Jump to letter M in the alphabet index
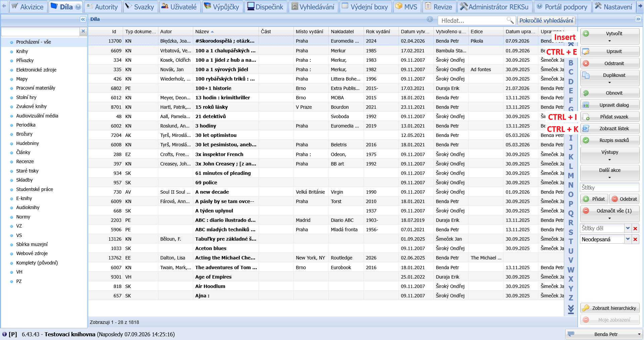 coord(571,176)
